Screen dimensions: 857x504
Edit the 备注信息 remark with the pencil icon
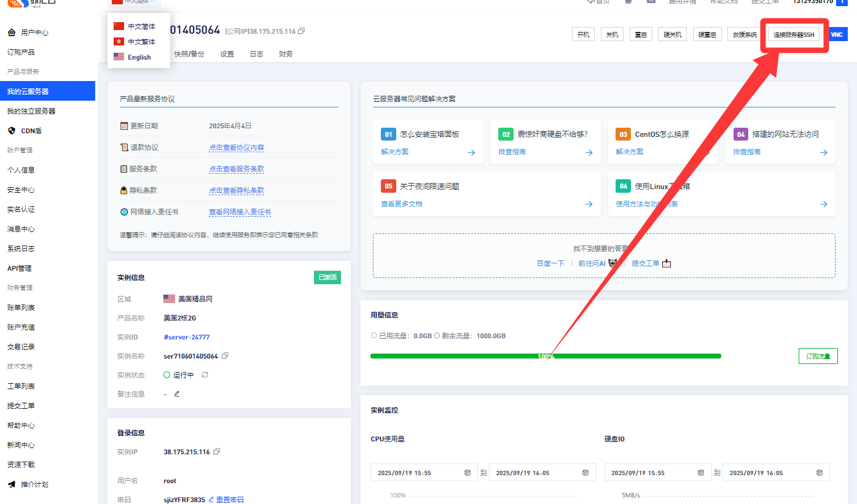pyautogui.click(x=177, y=394)
